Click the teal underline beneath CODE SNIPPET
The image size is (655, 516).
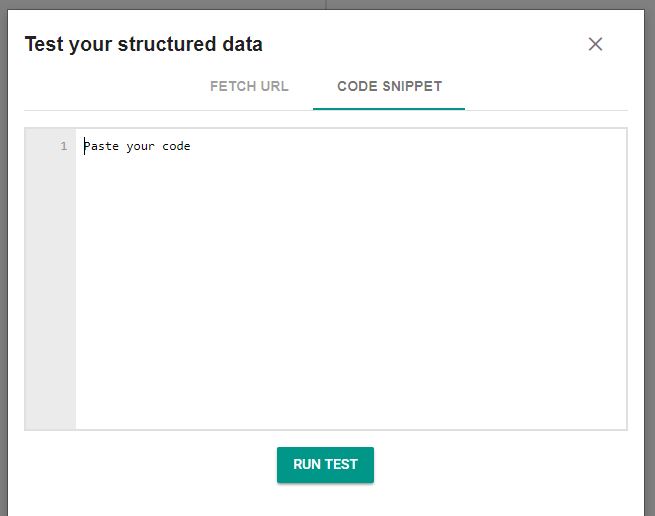[x=389, y=109]
